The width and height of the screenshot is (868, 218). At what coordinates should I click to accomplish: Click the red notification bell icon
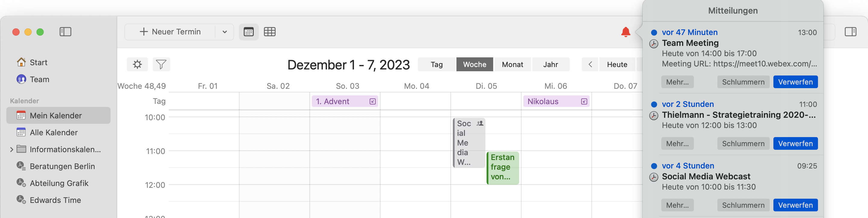coord(625,32)
